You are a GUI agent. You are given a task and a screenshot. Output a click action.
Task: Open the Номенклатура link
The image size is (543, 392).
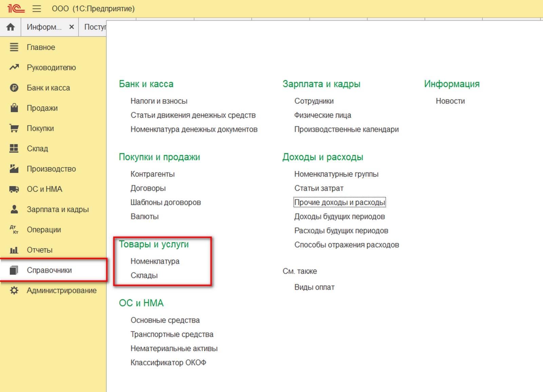pos(155,261)
